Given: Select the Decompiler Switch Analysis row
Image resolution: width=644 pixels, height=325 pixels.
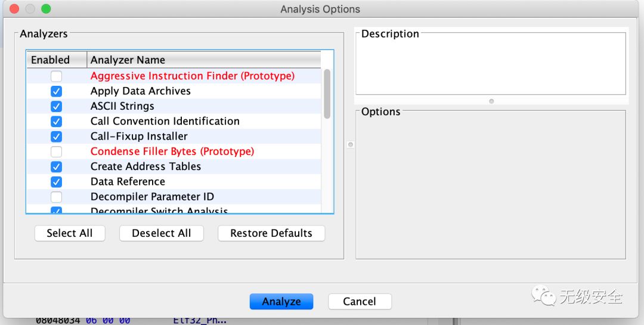Looking at the screenshot, I should [x=174, y=209].
